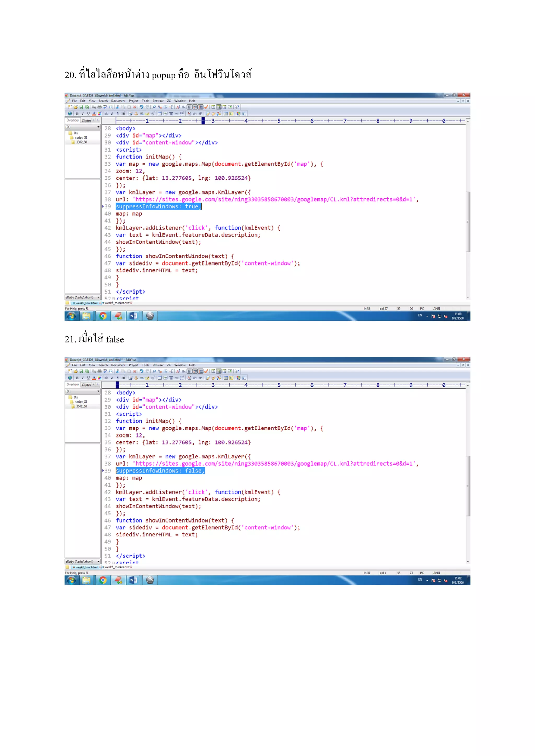Click Save icon in step 20 EditPlus toolbar

[81, 107]
